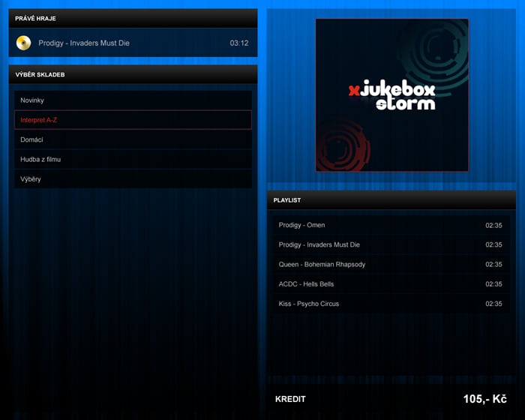Screen dimensions: 525x420
Task: Click the Kredit label
Action: point(290,399)
